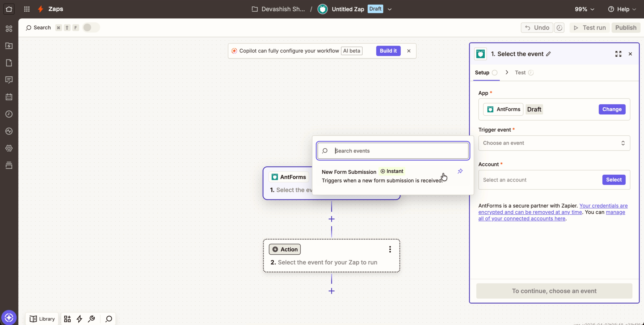644x325 pixels.
Task: Expand the Help dropdown
Action: (622, 9)
